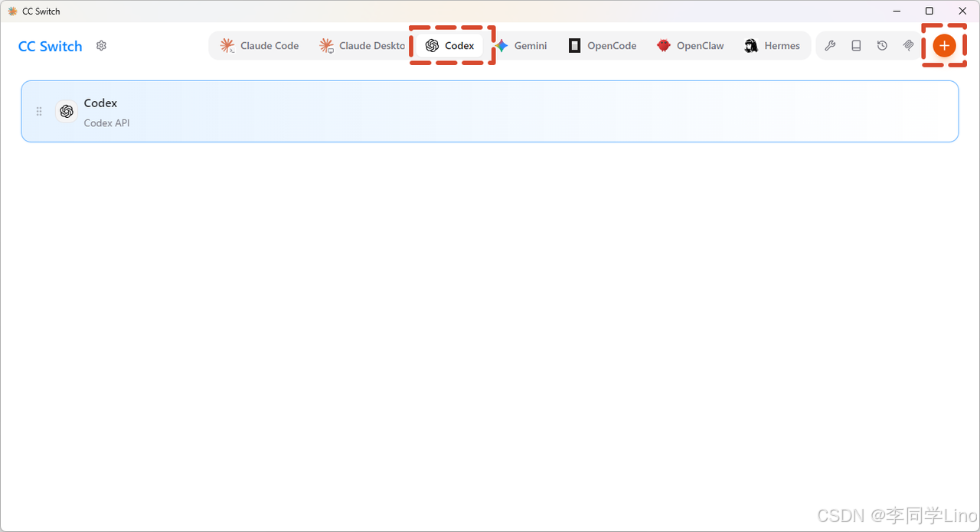Viewport: 980px width, 532px height.
Task: Close the CC Switch window
Action: pyautogui.click(x=962, y=11)
